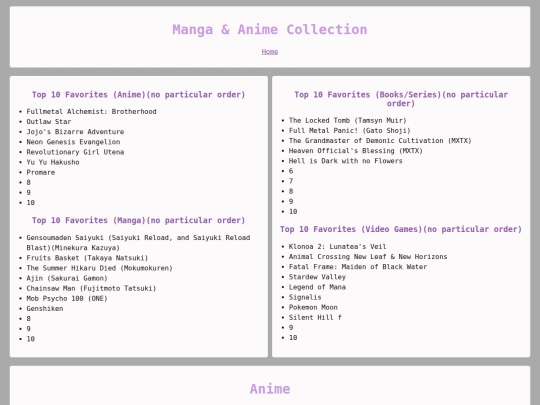Click Hell is Dark with no Flowers

[345, 161]
